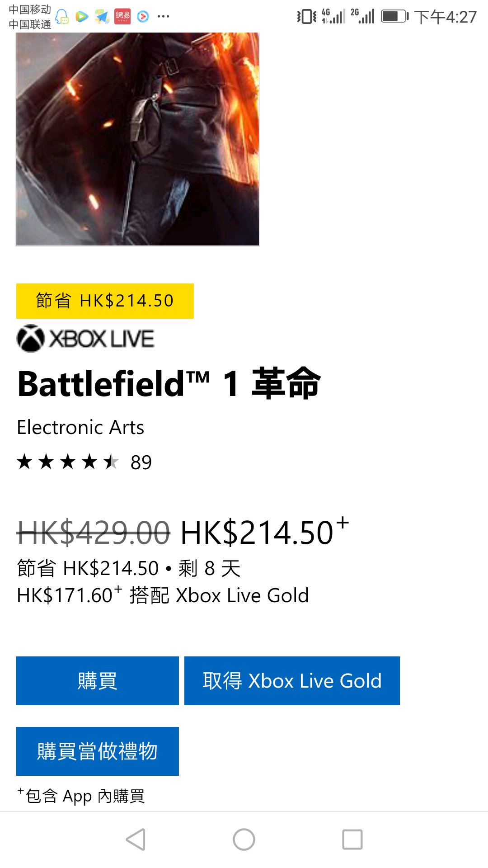Tap the three-dot notification overflow icon
This screenshot has height=868, width=488.
click(163, 17)
